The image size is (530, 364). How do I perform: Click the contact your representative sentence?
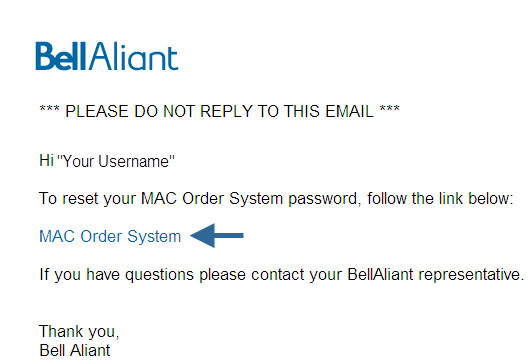point(282,274)
